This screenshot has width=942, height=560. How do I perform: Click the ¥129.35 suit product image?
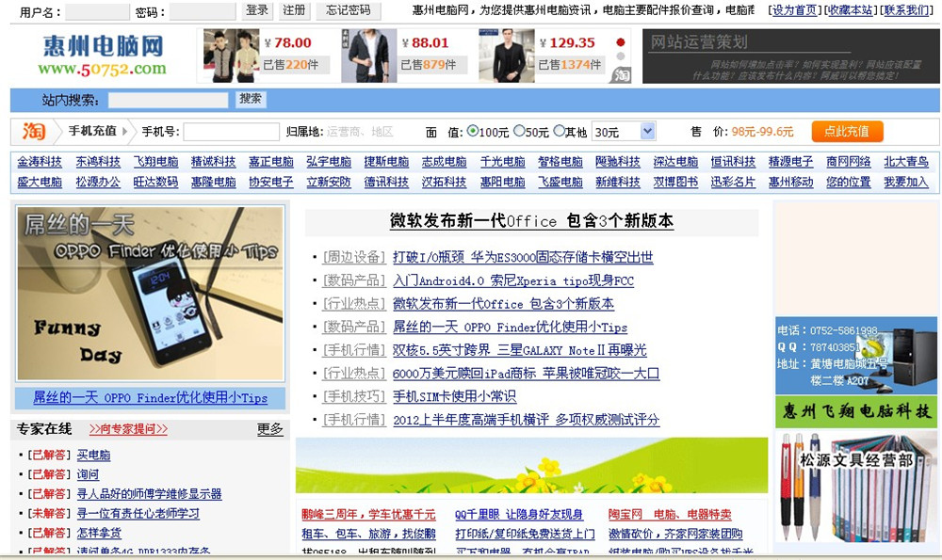click(x=507, y=55)
